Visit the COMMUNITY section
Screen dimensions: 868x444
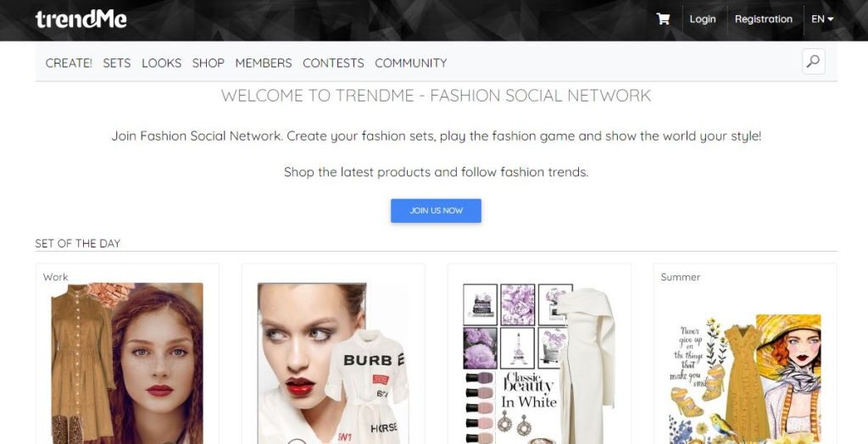coord(411,63)
